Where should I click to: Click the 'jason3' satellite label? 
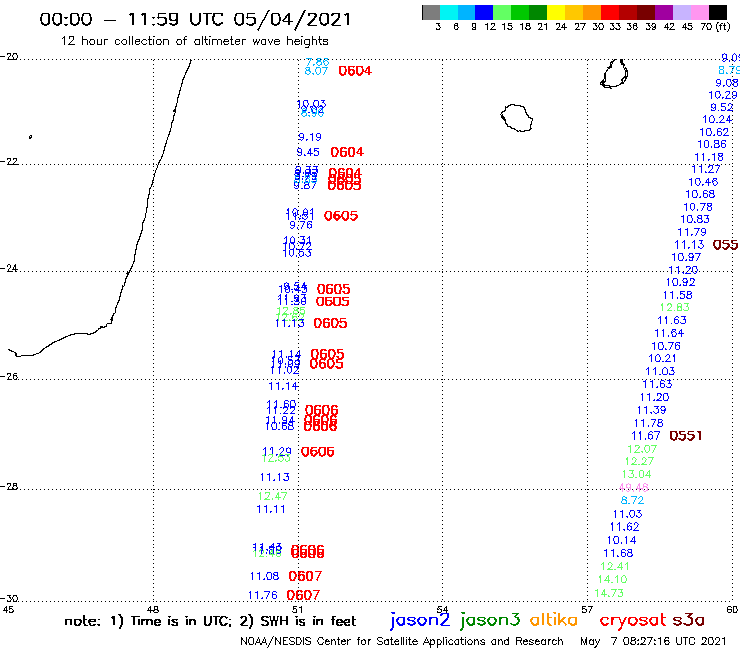(490, 620)
